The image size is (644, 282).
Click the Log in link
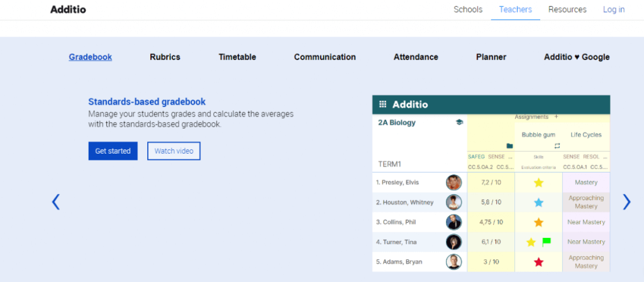(614, 9)
